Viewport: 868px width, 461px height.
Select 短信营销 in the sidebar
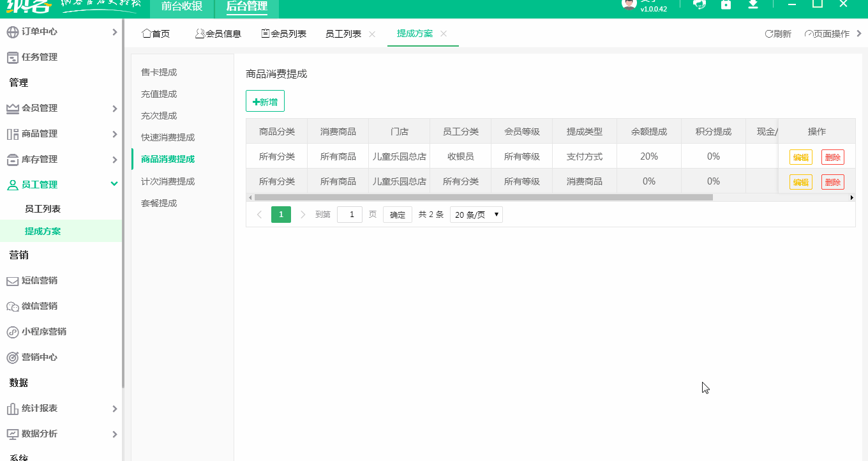pyautogui.click(x=38, y=280)
